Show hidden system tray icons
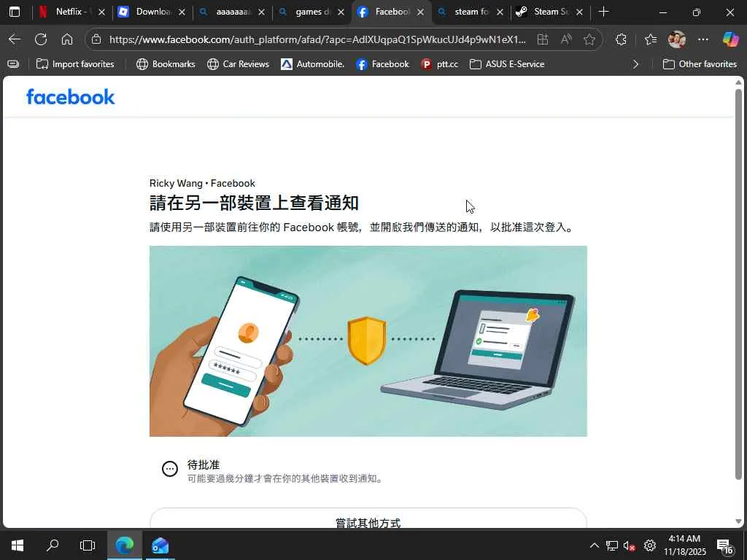This screenshot has height=560, width=747. coord(594,545)
